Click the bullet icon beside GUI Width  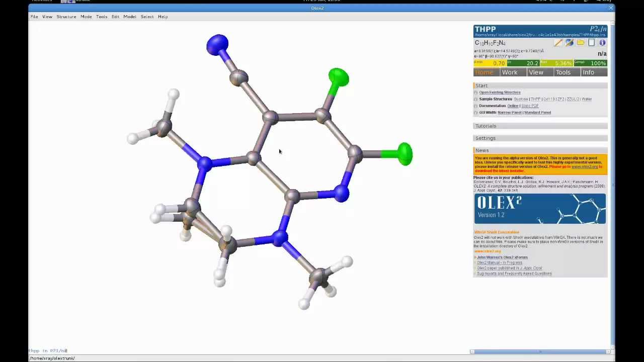point(476,113)
